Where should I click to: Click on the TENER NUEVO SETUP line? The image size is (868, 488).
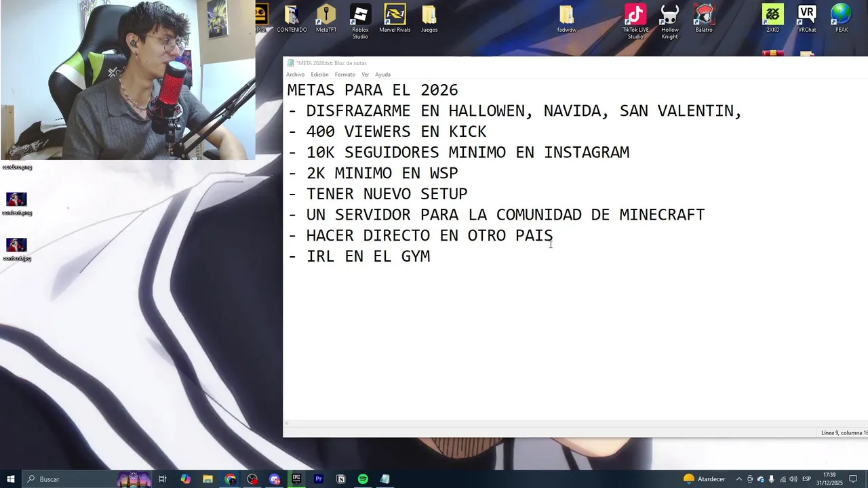[x=378, y=194]
